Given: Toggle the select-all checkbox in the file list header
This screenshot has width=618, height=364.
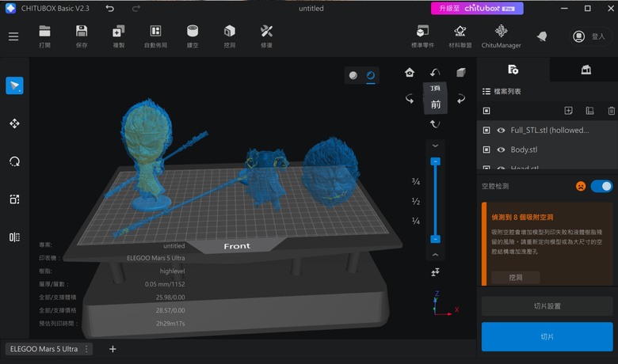Looking at the screenshot, I should click(x=486, y=111).
